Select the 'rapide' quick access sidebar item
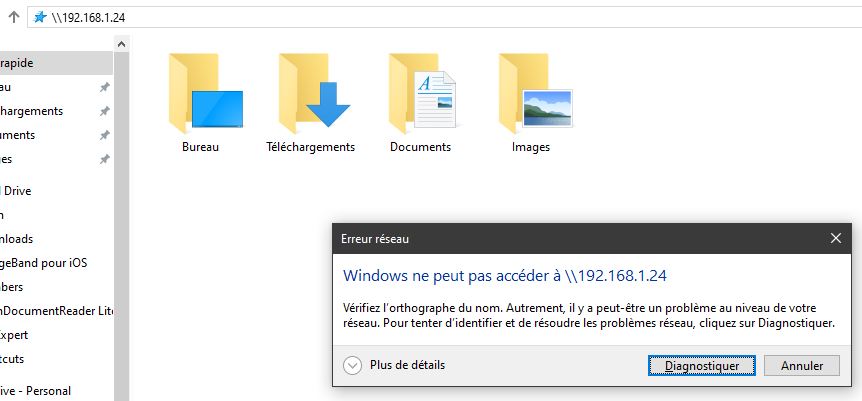This screenshot has width=862, height=401. coord(56,63)
